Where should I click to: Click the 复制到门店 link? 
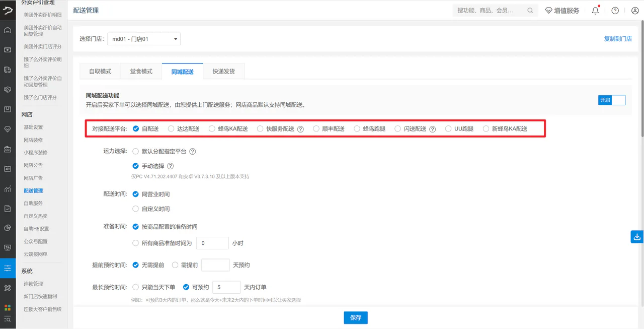pos(618,39)
